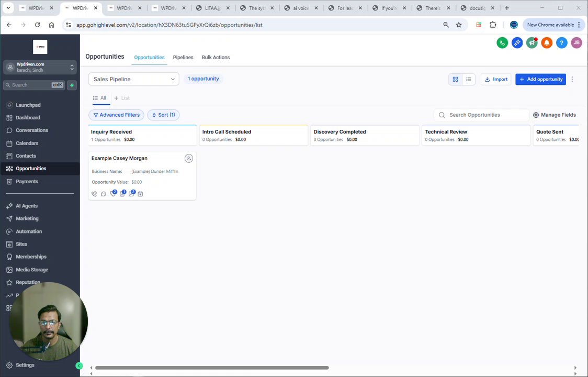Open Calendars in the sidebar

(x=40, y=143)
